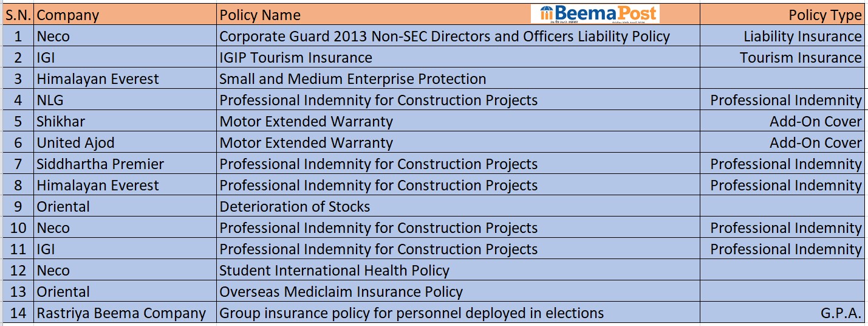Click the S.N. column header

(18, 15)
